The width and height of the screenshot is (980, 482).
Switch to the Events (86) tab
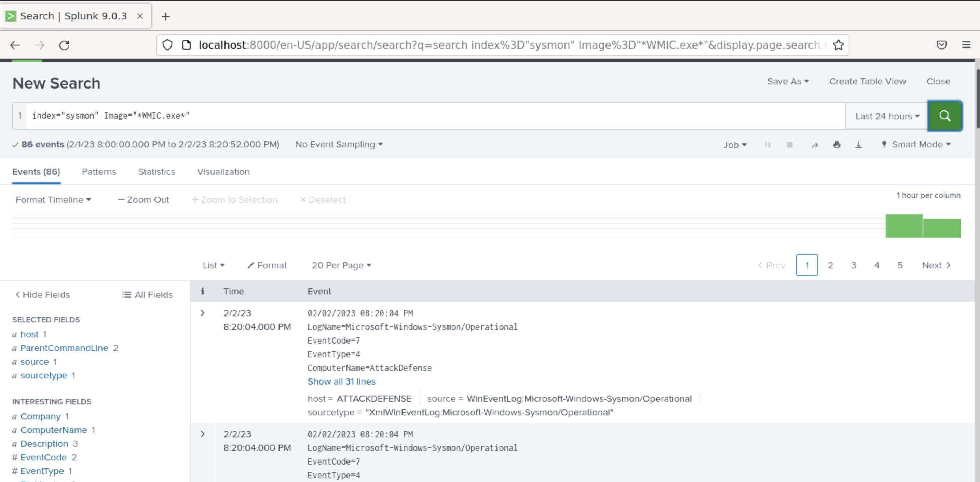click(36, 172)
